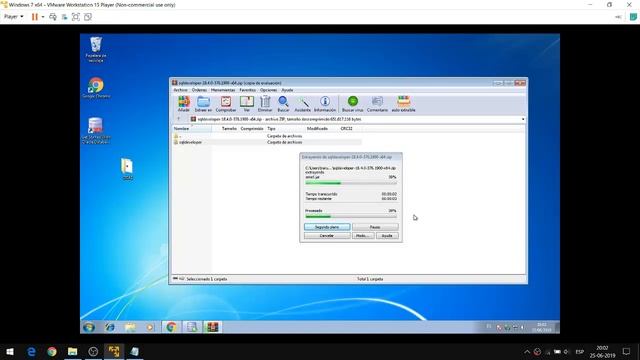Click the Eliminar trash icon in WinRAR

coord(265,104)
